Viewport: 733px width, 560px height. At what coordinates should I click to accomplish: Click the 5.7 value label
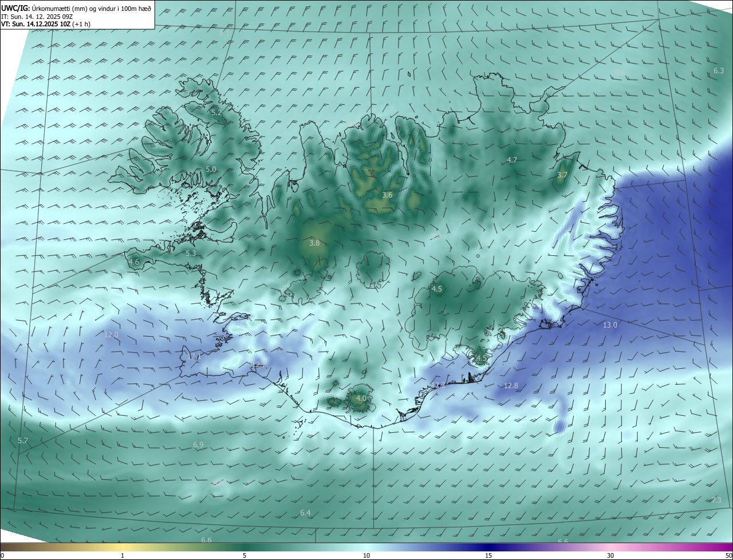point(23,441)
